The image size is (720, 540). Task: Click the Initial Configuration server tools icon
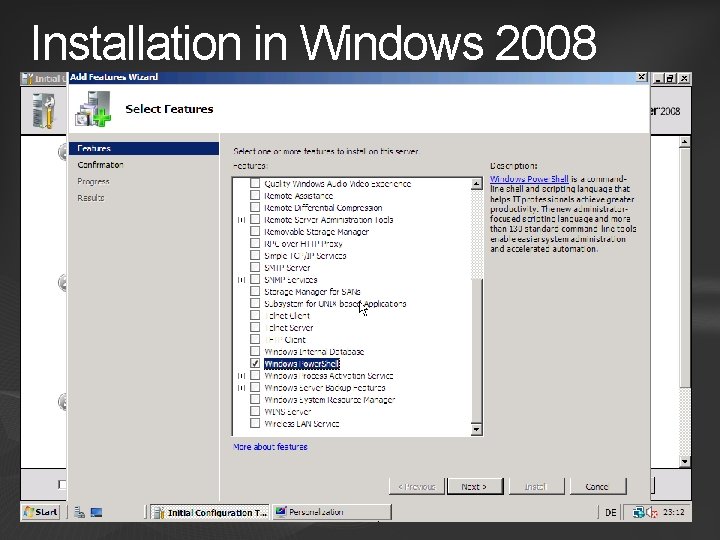click(x=44, y=111)
